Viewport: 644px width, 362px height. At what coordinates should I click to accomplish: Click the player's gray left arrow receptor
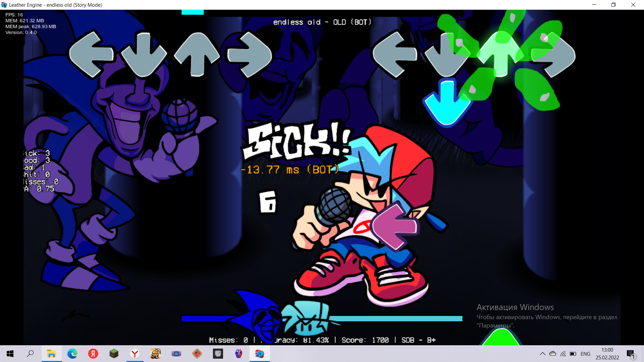click(395, 55)
